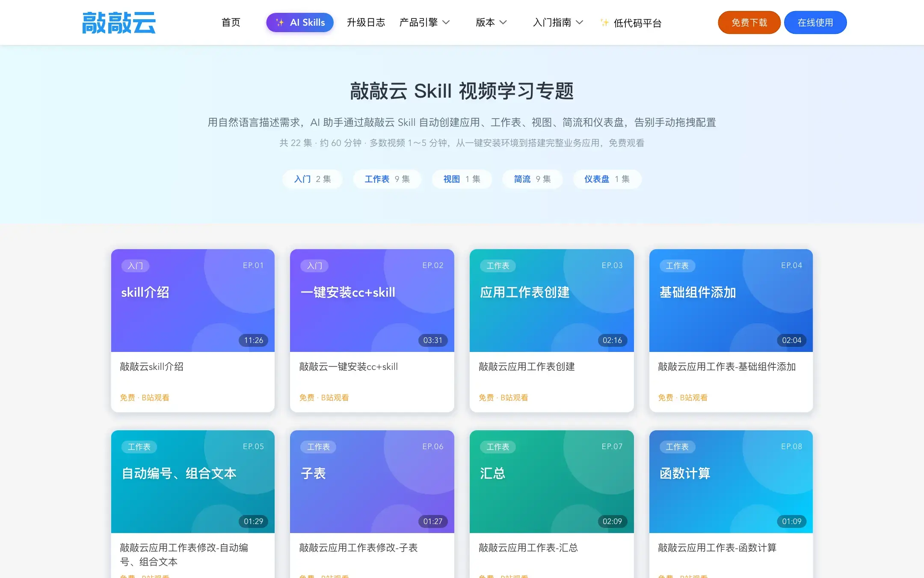This screenshot has width=924, height=578.
Task: Click the sparkle icon in AI Skills
Action: (x=280, y=22)
